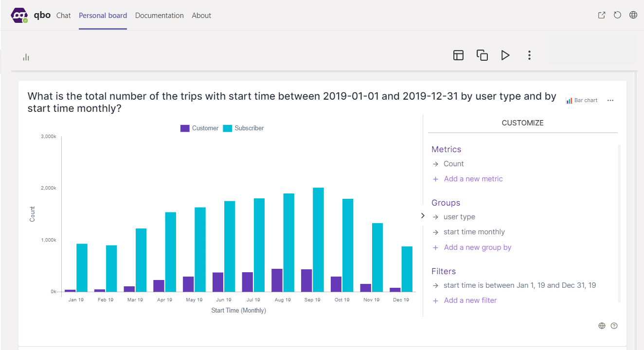Click the refresh icon in header
This screenshot has height=350, width=644.
tap(617, 15)
